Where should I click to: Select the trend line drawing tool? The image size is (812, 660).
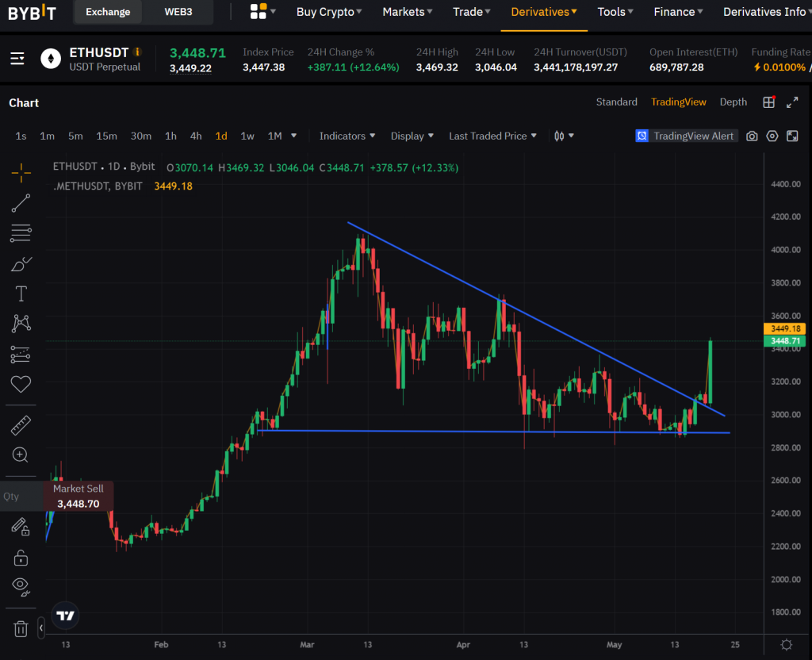tap(21, 203)
